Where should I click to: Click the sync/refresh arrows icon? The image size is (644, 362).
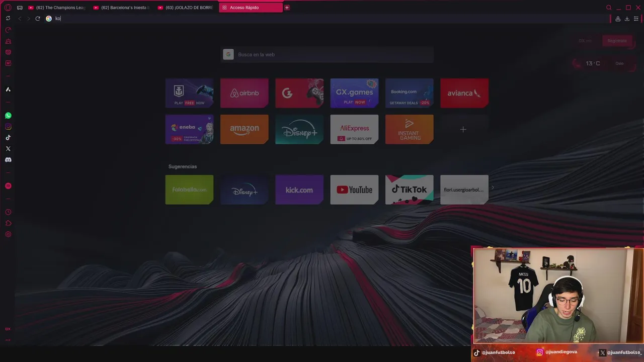pos(8,18)
